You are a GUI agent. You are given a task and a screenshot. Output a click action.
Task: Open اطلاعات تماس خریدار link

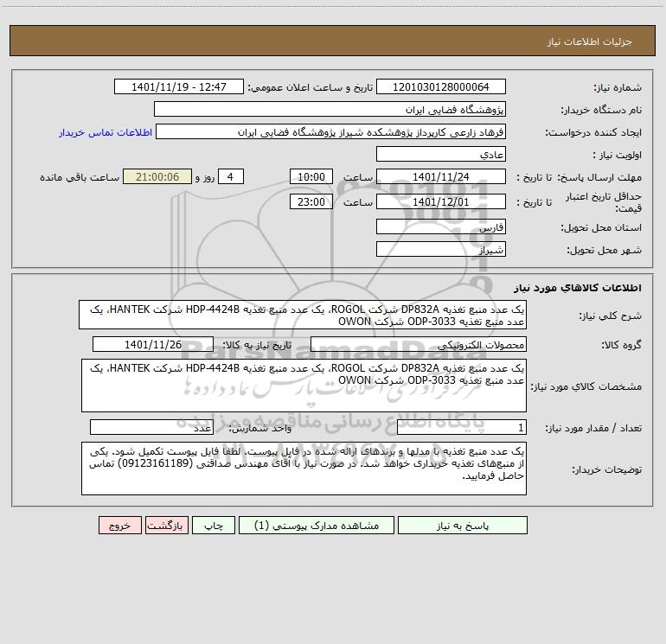(106, 132)
